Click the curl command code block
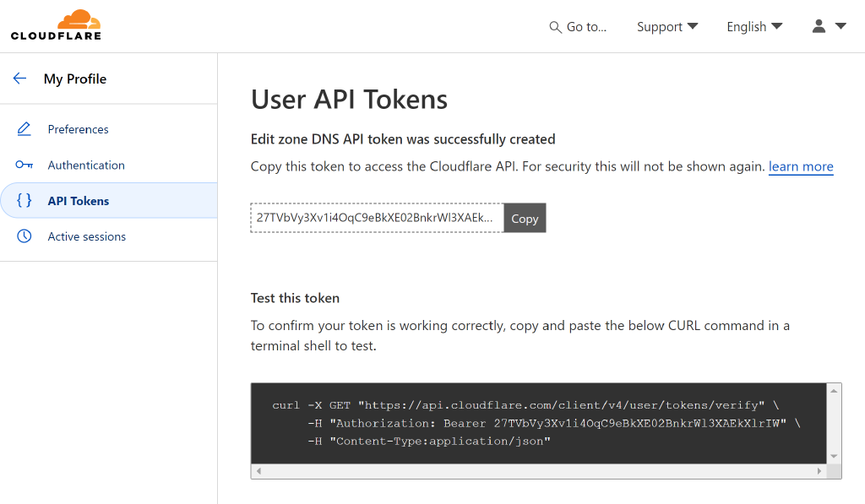865x504 pixels. [x=538, y=423]
